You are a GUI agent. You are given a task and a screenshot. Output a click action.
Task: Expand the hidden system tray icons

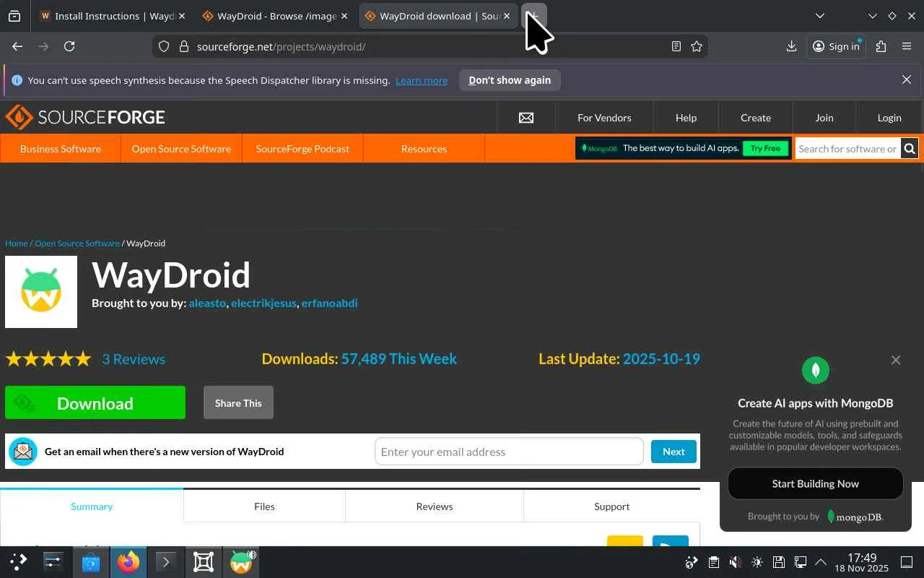coord(821,562)
